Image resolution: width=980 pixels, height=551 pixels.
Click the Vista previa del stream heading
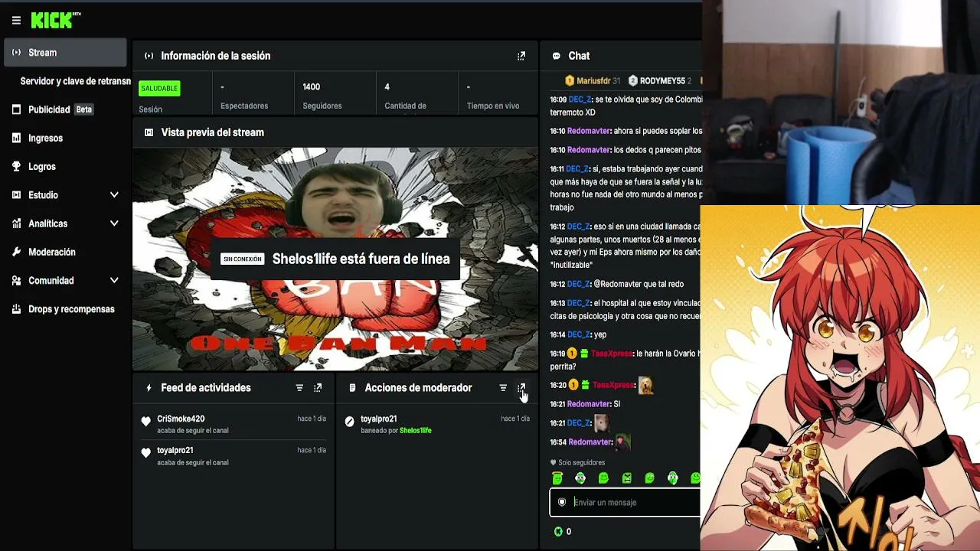tap(212, 132)
